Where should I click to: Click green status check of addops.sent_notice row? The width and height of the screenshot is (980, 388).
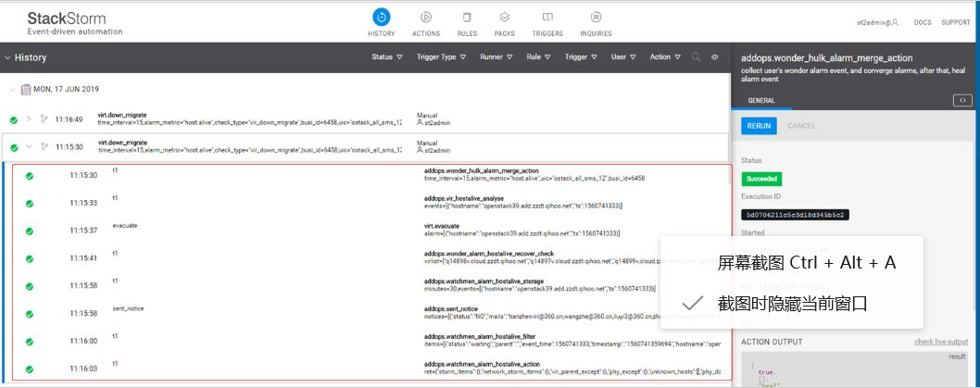[30, 314]
